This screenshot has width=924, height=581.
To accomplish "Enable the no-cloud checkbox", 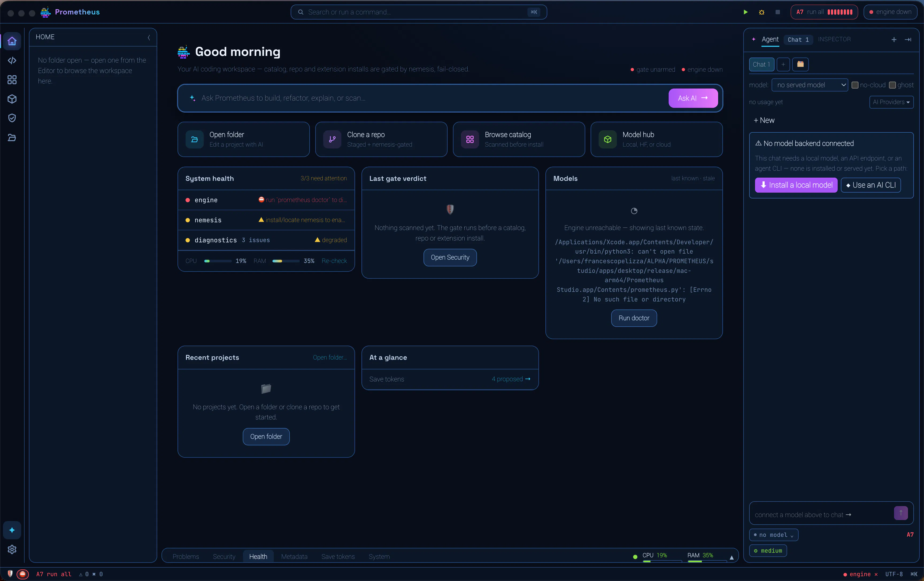I will [855, 85].
